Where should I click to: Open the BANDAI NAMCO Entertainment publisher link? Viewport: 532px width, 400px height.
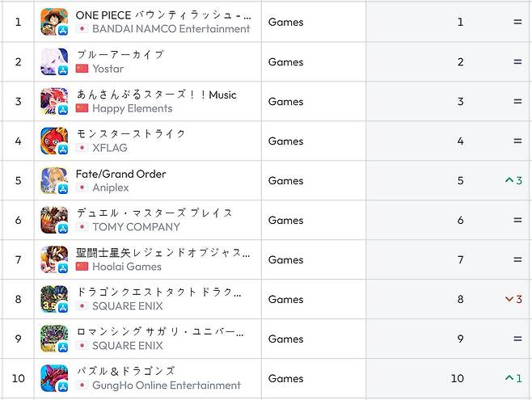[171, 29]
